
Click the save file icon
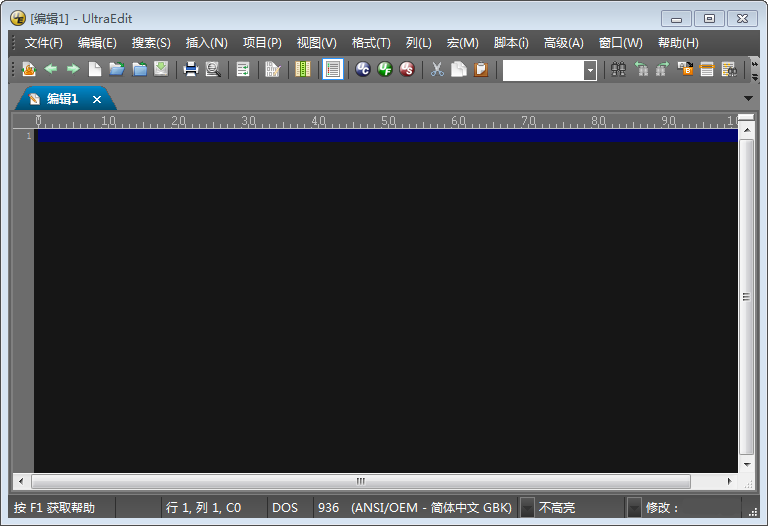tap(161, 69)
